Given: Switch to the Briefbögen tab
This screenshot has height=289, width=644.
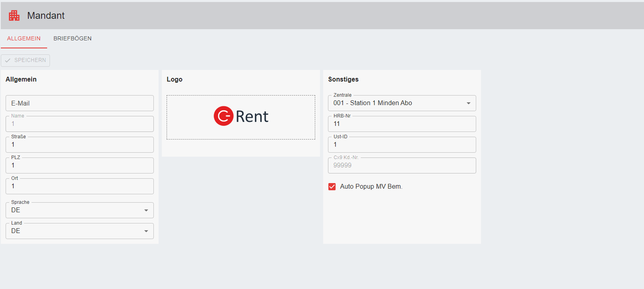Looking at the screenshot, I should [x=72, y=38].
